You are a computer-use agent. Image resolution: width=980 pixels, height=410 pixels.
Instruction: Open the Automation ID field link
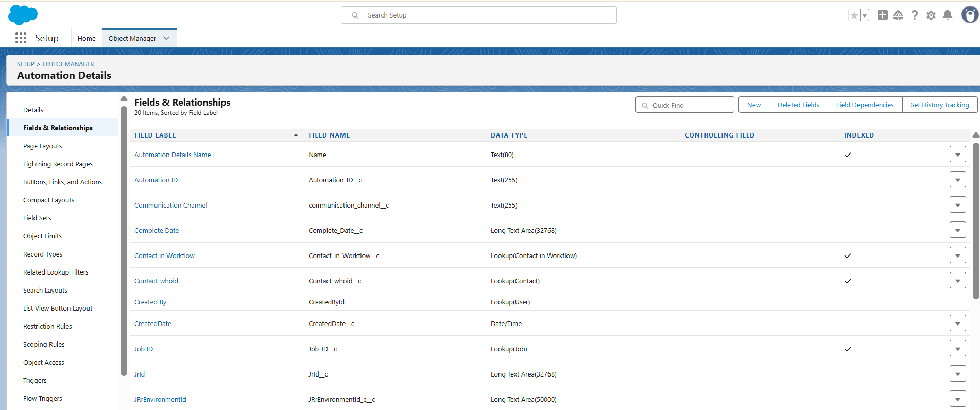(156, 180)
